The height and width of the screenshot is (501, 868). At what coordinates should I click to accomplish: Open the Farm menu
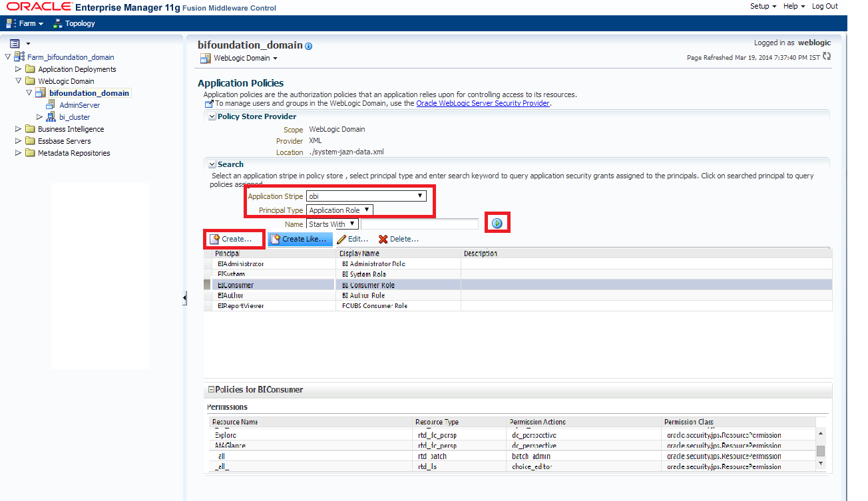coord(25,23)
